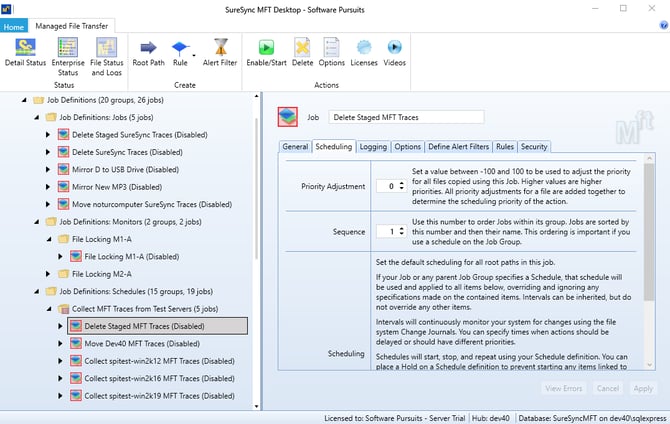Click 'Hub: dev40' in status bar
The height and width of the screenshot is (424, 670).
[491, 418]
